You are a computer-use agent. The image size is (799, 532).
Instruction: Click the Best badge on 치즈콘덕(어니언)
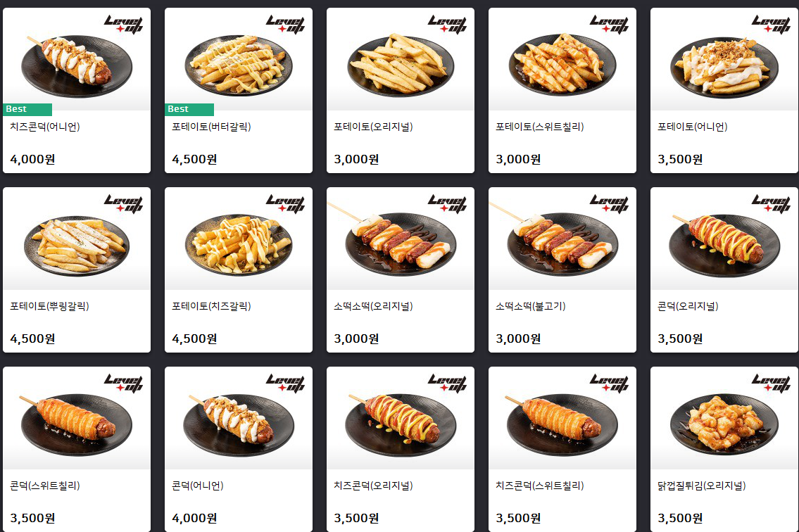click(27, 109)
